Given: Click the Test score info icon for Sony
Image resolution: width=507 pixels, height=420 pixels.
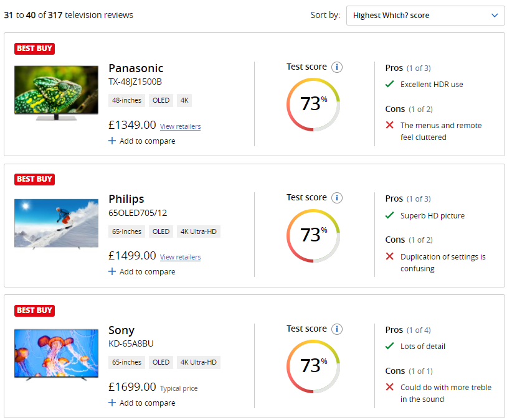Looking at the screenshot, I should (x=337, y=329).
